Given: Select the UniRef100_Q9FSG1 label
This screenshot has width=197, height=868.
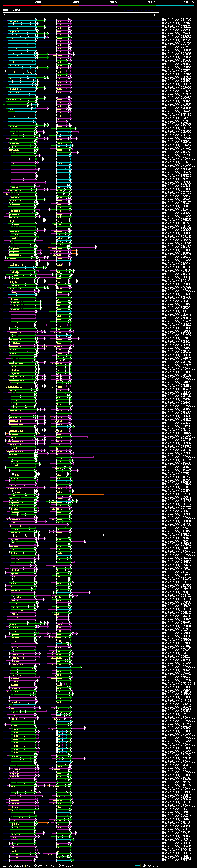Looking at the screenshot, I should [177, 257].
